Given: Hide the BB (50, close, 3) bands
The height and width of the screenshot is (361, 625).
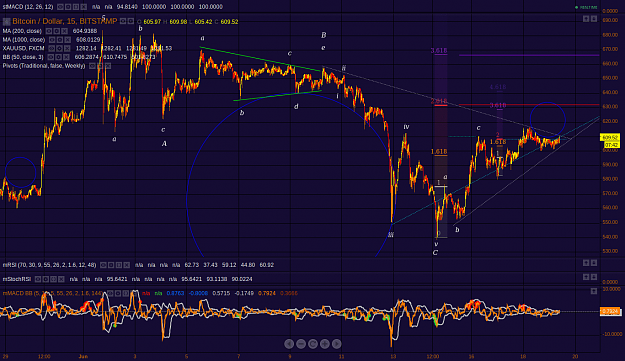Looking at the screenshot, I should click(50, 57).
